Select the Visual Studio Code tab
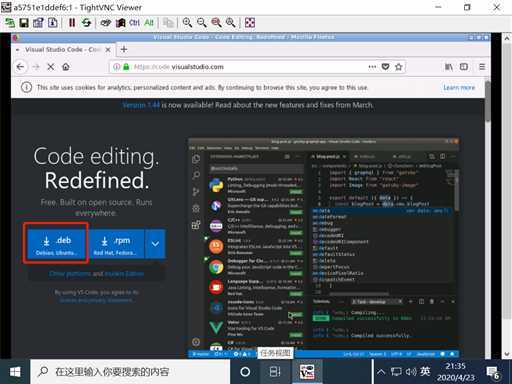Viewport: 512px width, 384px height. click(63, 50)
